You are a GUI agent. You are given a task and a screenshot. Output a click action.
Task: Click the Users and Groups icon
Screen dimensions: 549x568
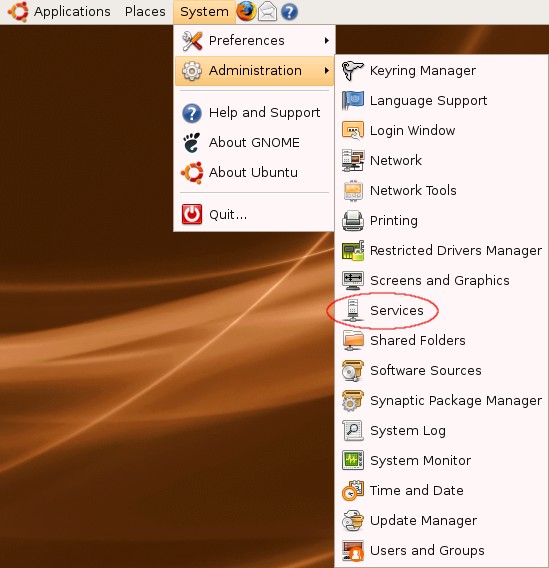[352, 551]
